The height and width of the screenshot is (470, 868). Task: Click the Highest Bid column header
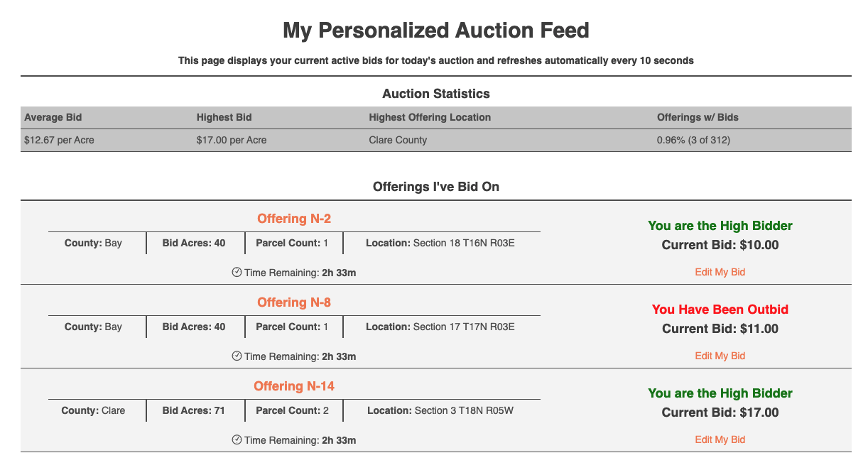pyautogui.click(x=224, y=117)
